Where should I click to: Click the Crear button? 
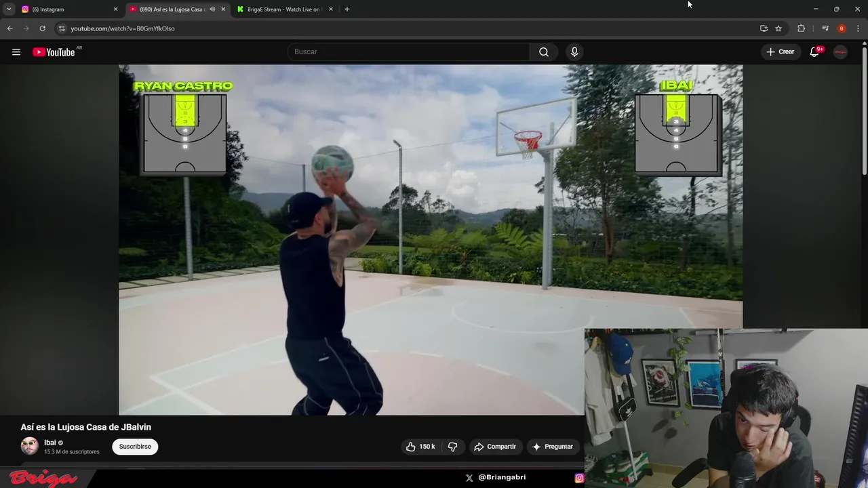(780, 52)
